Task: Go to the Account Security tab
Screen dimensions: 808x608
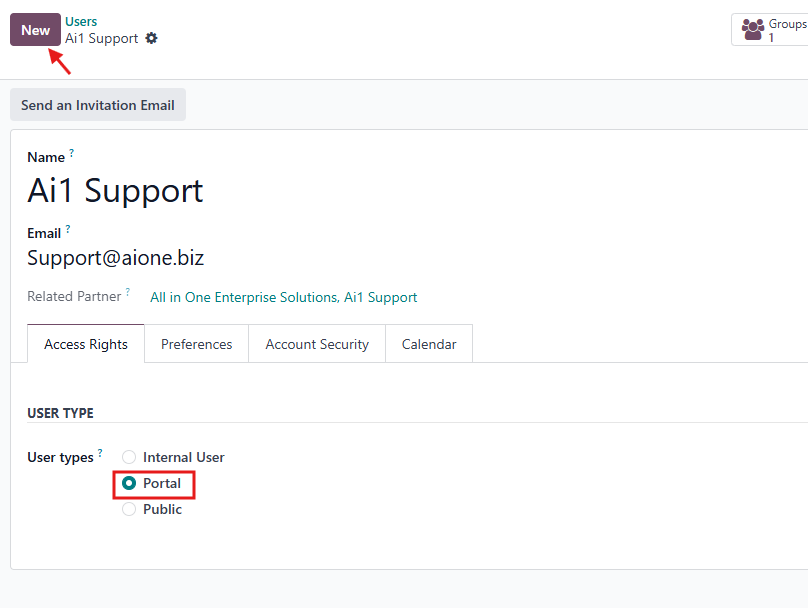Action: coord(317,344)
